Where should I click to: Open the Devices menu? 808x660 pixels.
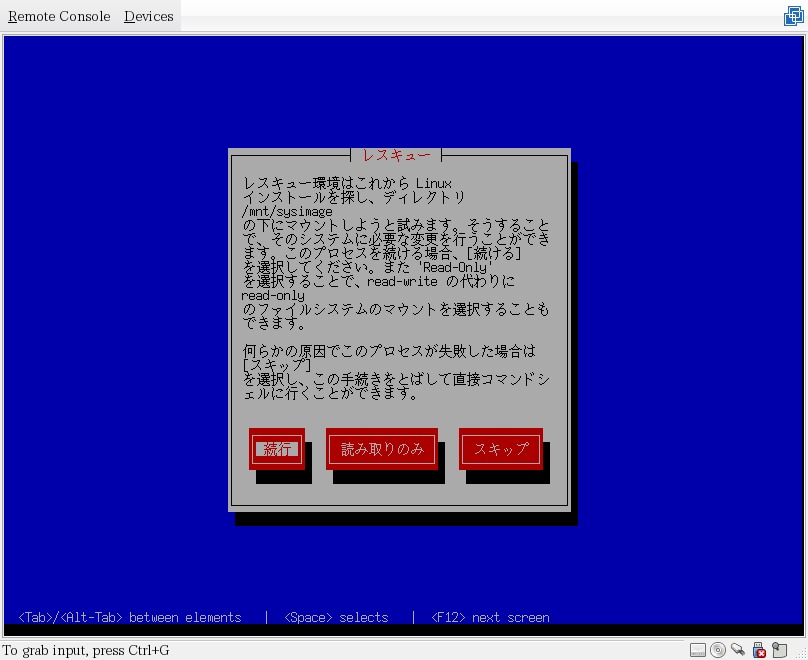[x=148, y=16]
